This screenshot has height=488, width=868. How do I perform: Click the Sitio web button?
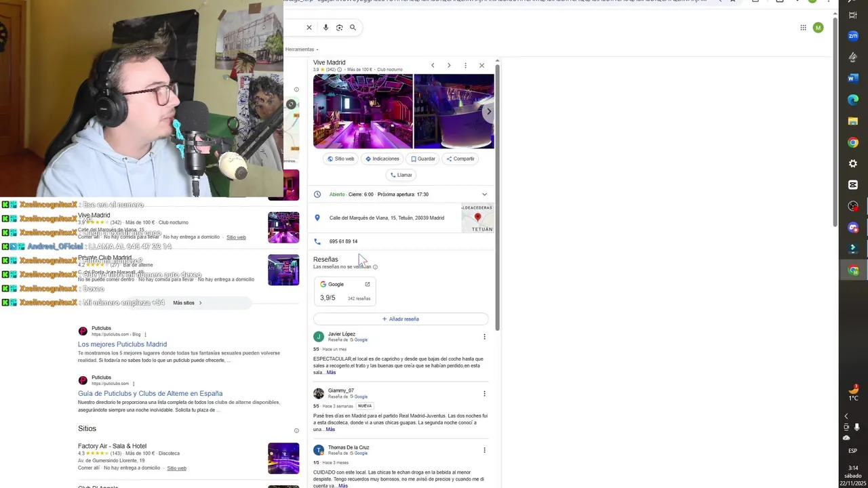pyautogui.click(x=340, y=159)
